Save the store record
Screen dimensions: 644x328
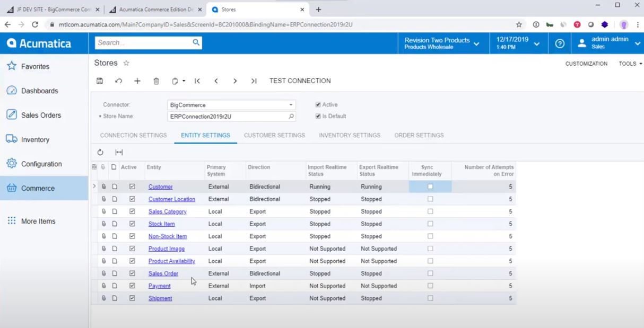click(x=100, y=81)
